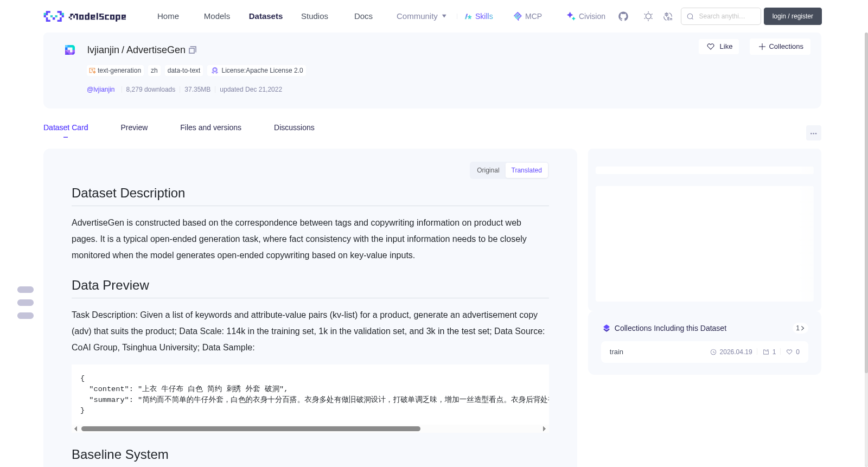Click the zh language tag
Viewport: 868px width, 467px height.
(154, 71)
